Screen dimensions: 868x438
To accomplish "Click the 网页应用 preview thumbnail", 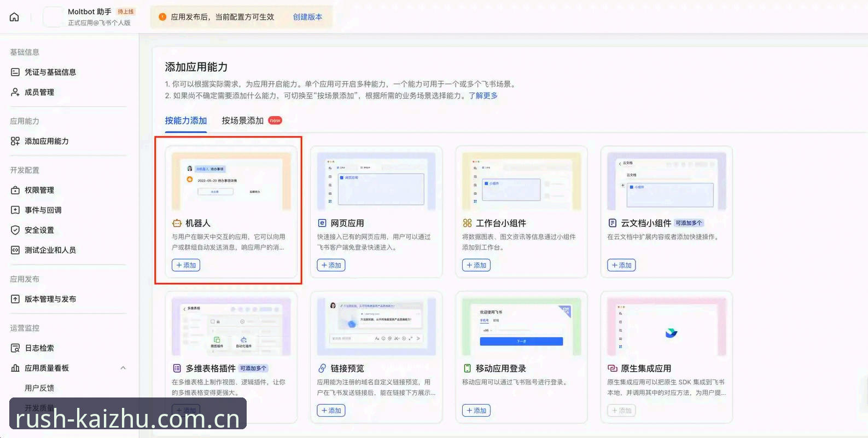I will 376,181.
